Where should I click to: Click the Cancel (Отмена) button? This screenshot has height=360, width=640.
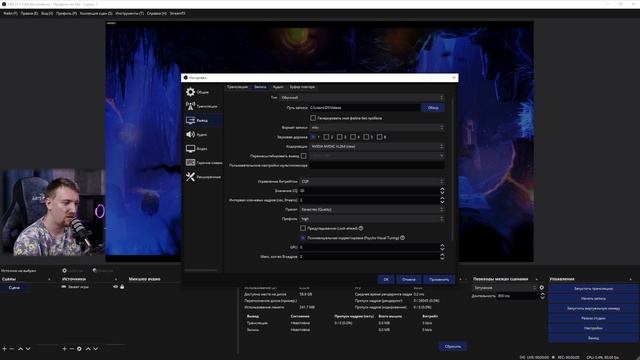point(409,280)
